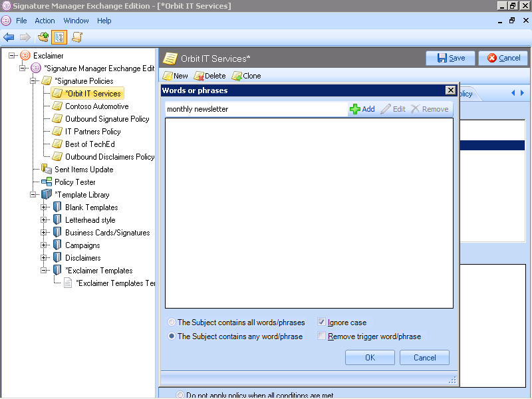Expand the Letterhead style node
Screen dimensions: 532x399
click(43, 219)
